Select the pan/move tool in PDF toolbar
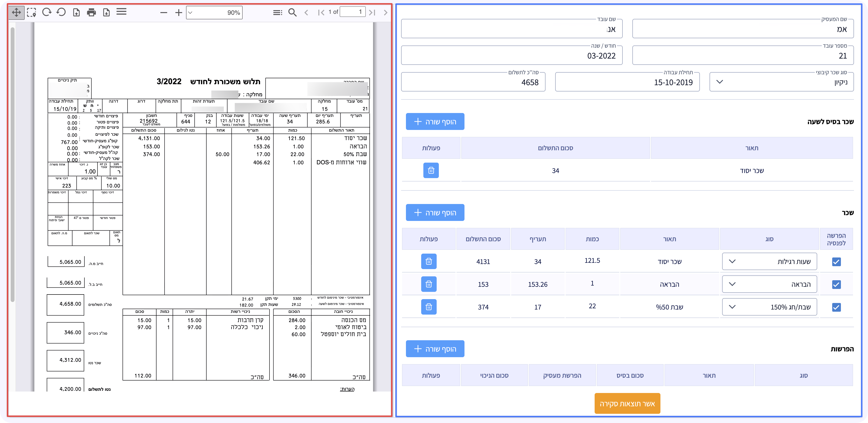The image size is (868, 423). coord(16,13)
